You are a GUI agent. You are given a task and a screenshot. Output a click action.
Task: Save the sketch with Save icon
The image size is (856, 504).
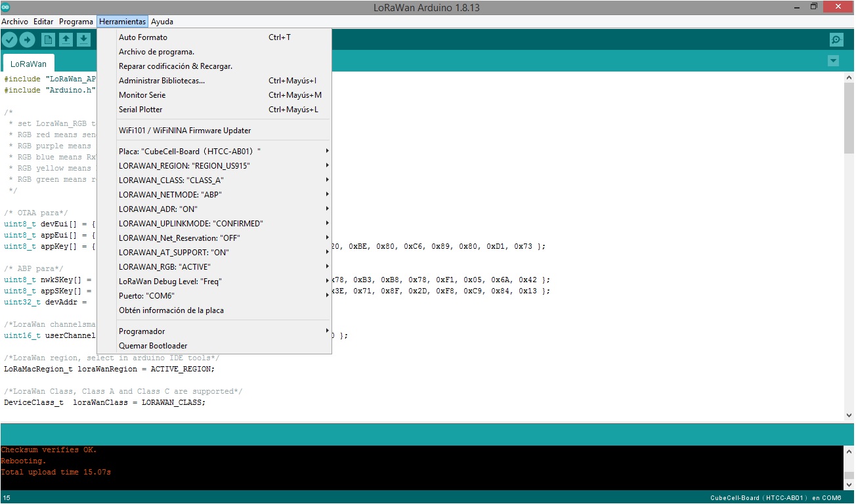[83, 40]
